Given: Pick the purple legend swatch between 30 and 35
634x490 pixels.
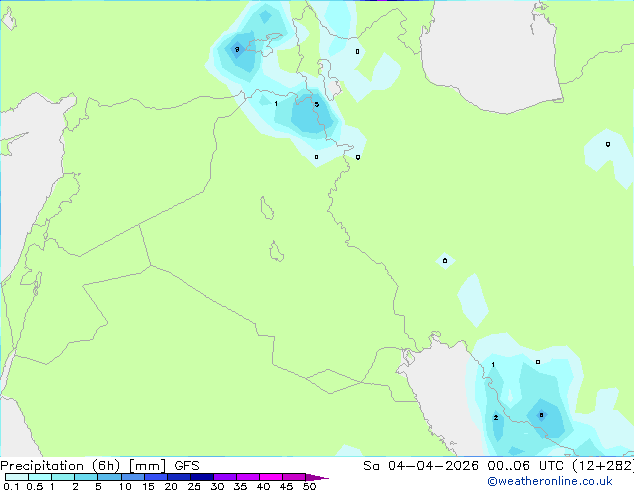Looking at the screenshot, I should (x=224, y=477).
